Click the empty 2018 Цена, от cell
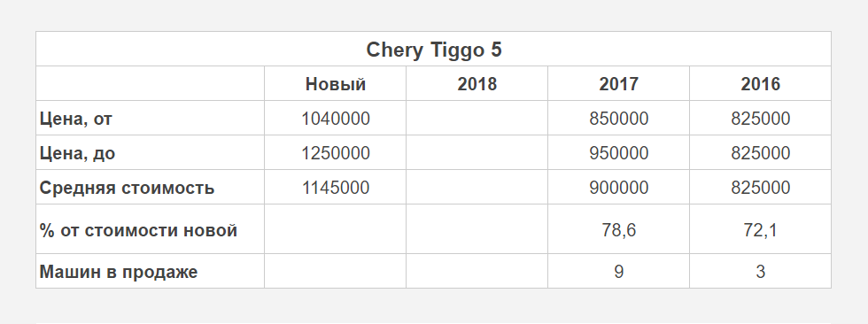The image size is (868, 324). click(x=477, y=119)
